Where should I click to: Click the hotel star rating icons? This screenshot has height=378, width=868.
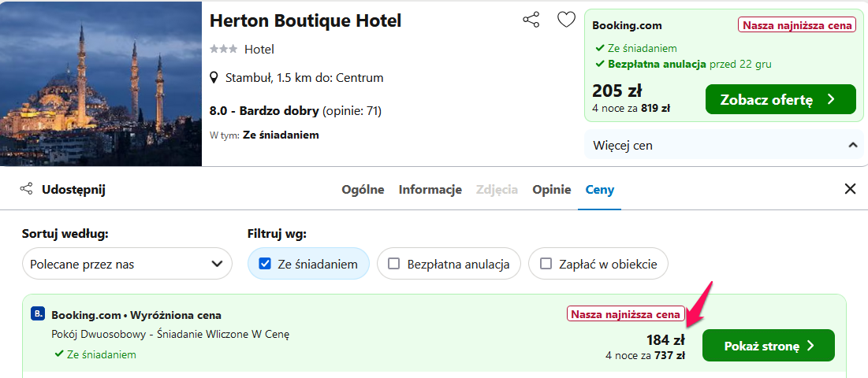[223, 50]
